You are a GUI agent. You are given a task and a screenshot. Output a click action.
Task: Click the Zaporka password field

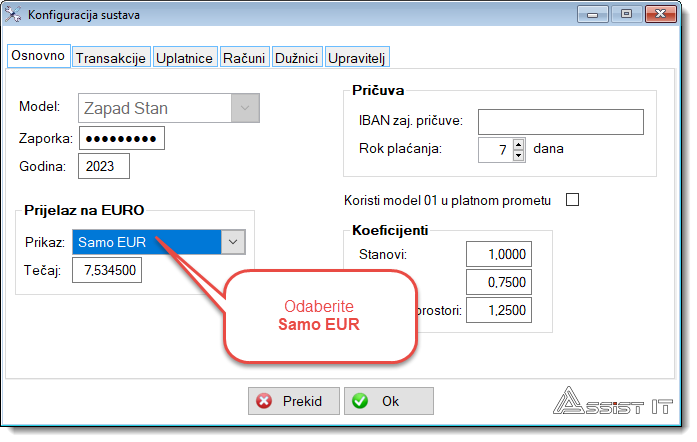(x=121, y=138)
